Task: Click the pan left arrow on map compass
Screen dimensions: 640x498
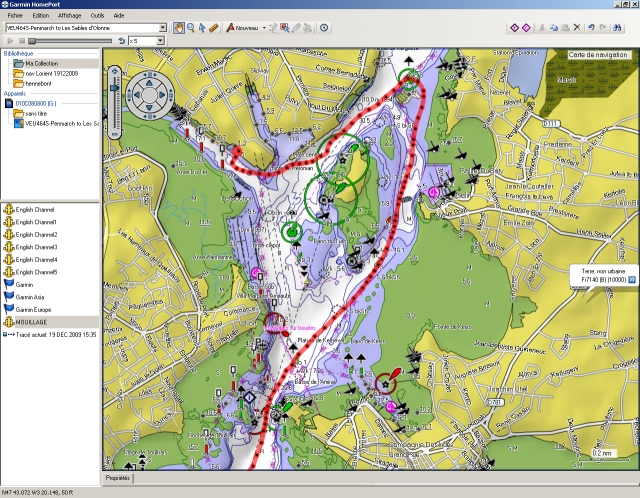Action: tap(137, 95)
